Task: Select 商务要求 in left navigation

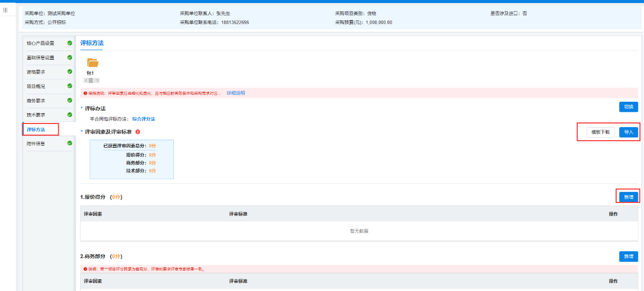Action: click(36, 101)
